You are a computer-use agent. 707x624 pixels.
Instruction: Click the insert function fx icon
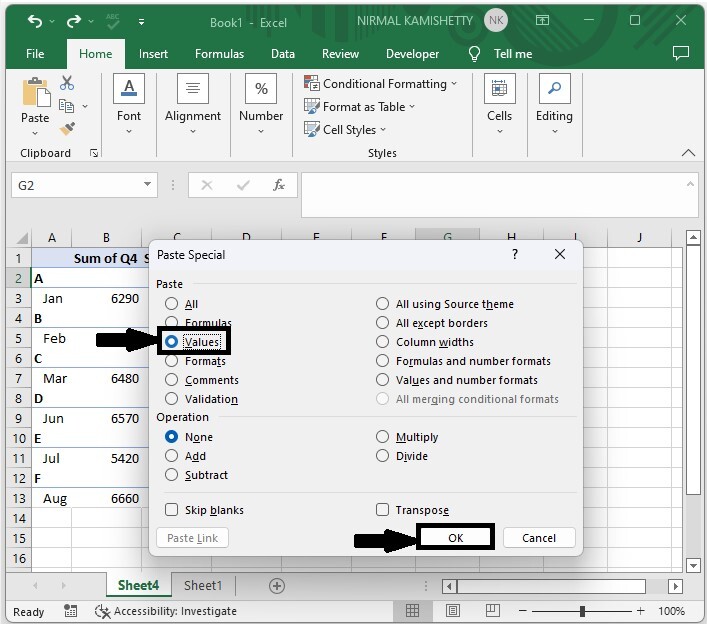pos(279,185)
